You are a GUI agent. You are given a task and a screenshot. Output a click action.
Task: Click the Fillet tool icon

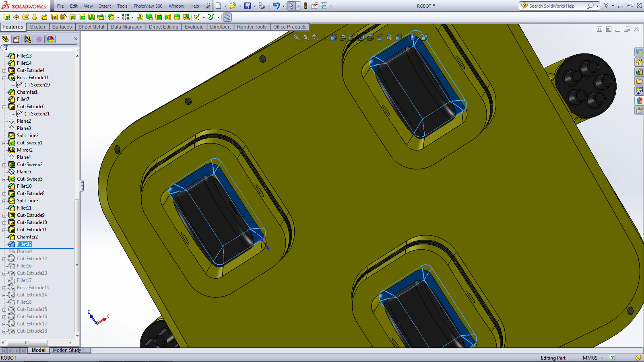tap(111, 17)
